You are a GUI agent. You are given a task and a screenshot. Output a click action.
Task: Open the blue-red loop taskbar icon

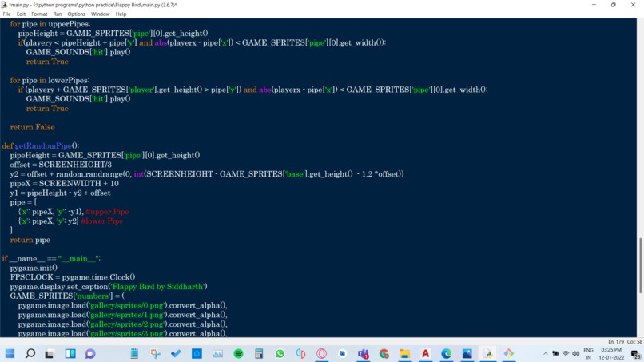pos(300,353)
